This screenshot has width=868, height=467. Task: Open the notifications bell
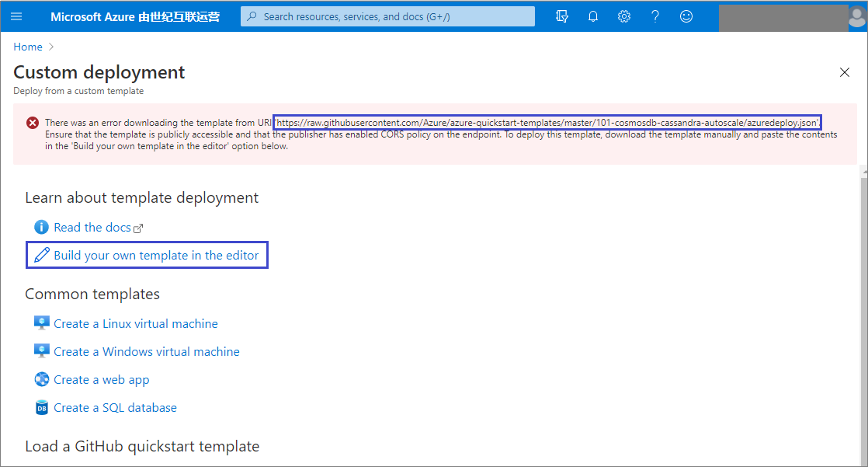point(593,16)
